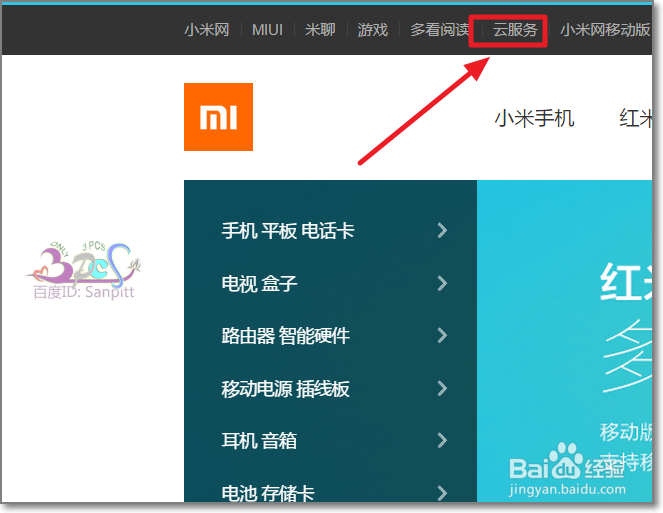Click the 云服务 link
The image size is (663, 513).
[x=515, y=30]
